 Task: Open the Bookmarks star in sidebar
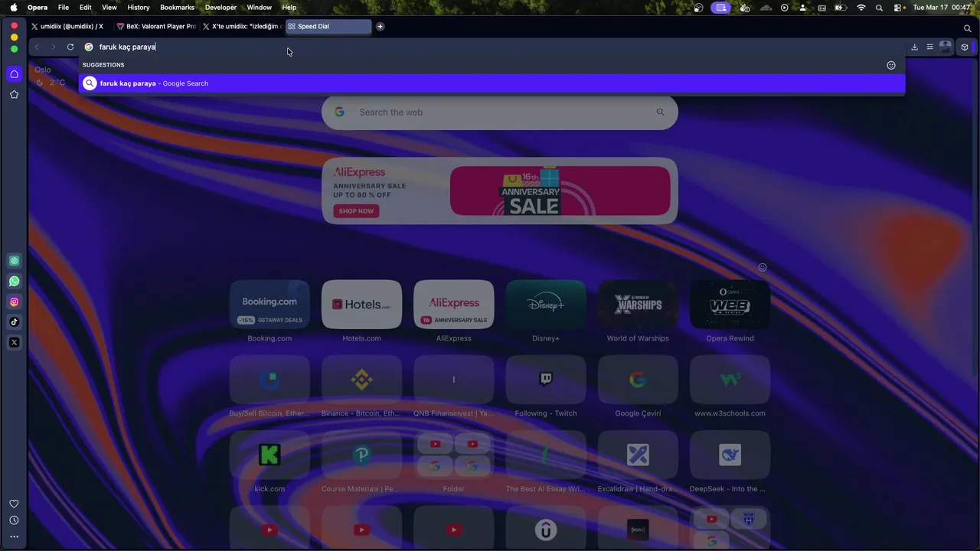[x=14, y=95]
